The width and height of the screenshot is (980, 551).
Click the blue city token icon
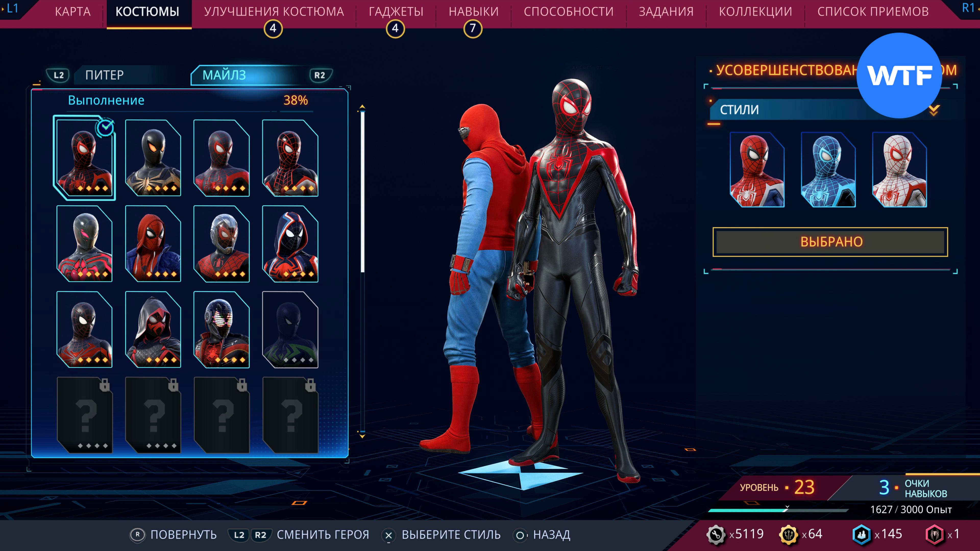[861, 534]
